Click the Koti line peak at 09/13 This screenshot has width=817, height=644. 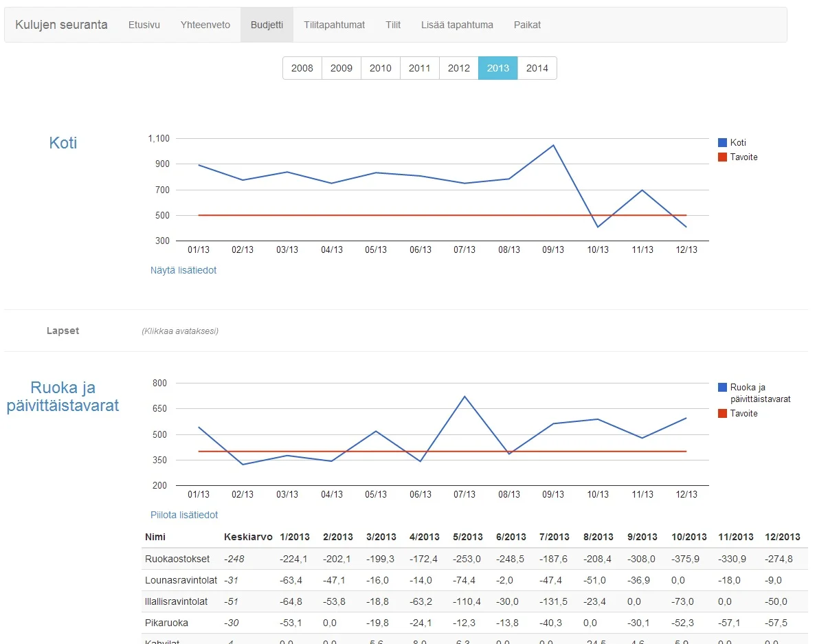click(553, 145)
